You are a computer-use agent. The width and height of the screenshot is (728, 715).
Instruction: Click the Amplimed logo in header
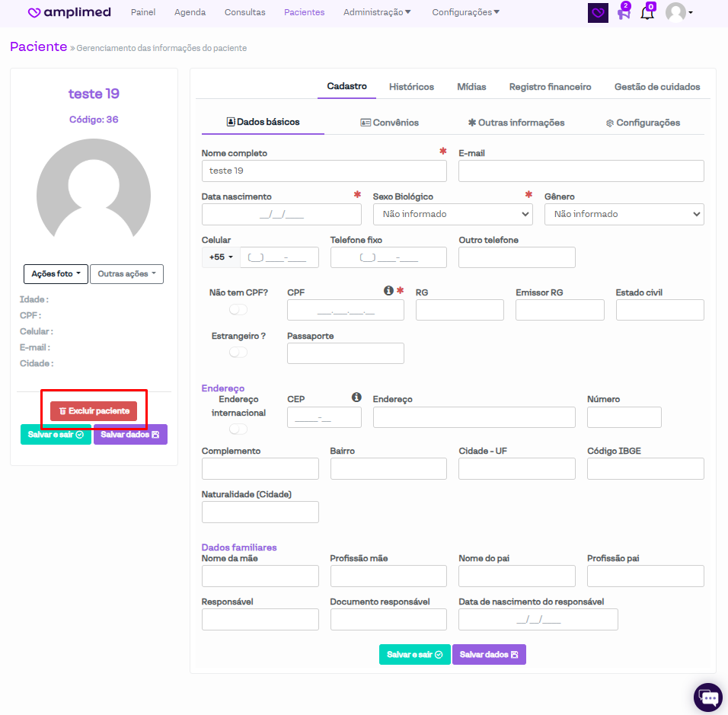(69, 13)
